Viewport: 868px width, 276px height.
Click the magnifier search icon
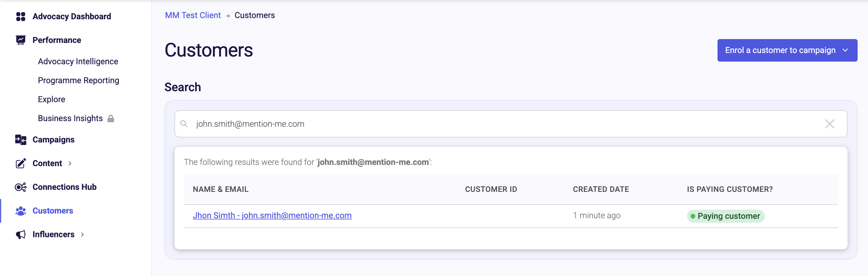(184, 124)
